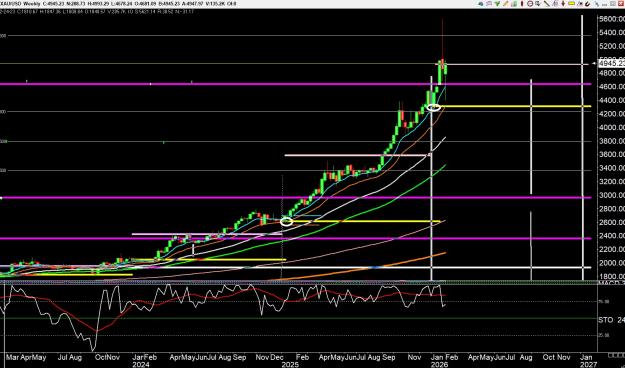Select the yellow horizontal line near 4300
The width and height of the screenshot is (625, 368).
pyautogui.click(x=516, y=106)
